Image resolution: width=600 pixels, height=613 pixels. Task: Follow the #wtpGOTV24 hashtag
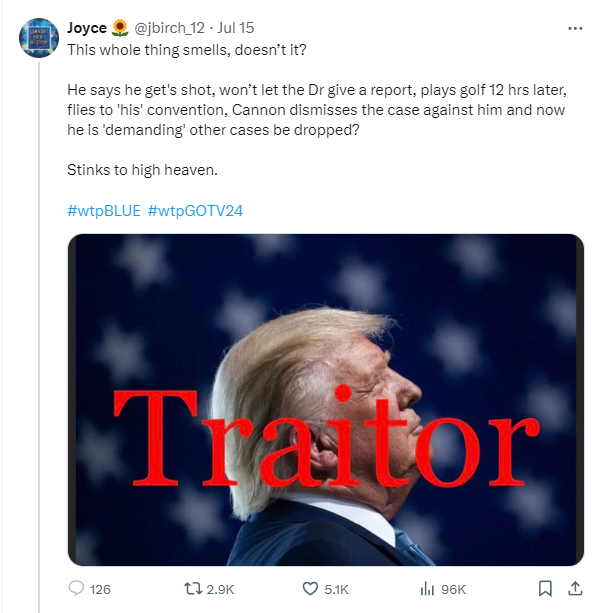(x=195, y=211)
